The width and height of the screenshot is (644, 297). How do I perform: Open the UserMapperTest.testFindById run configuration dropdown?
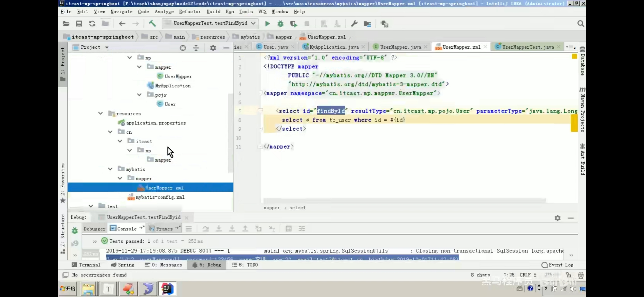coord(210,23)
